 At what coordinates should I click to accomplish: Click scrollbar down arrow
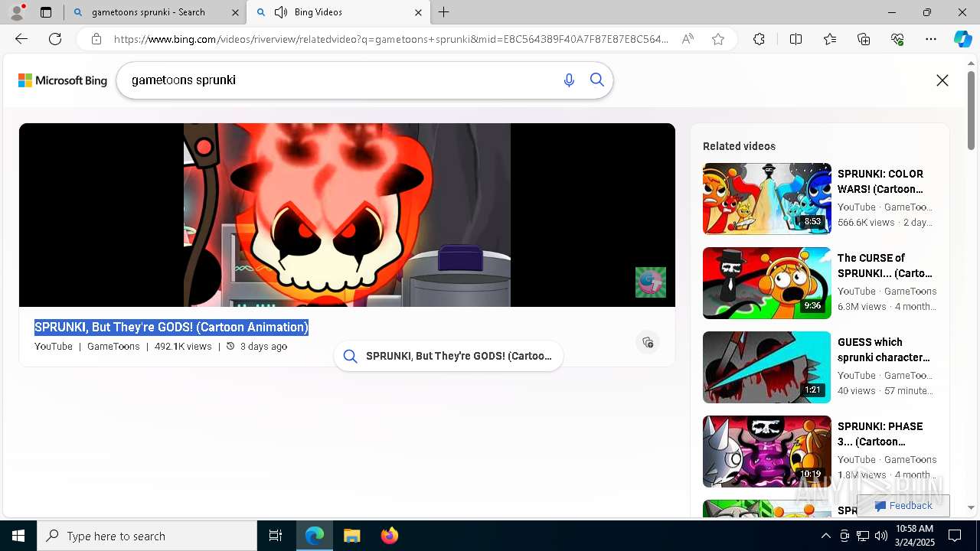972,507
